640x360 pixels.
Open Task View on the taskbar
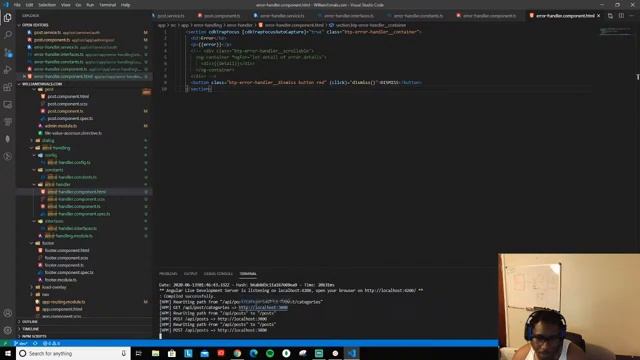tap(138, 353)
